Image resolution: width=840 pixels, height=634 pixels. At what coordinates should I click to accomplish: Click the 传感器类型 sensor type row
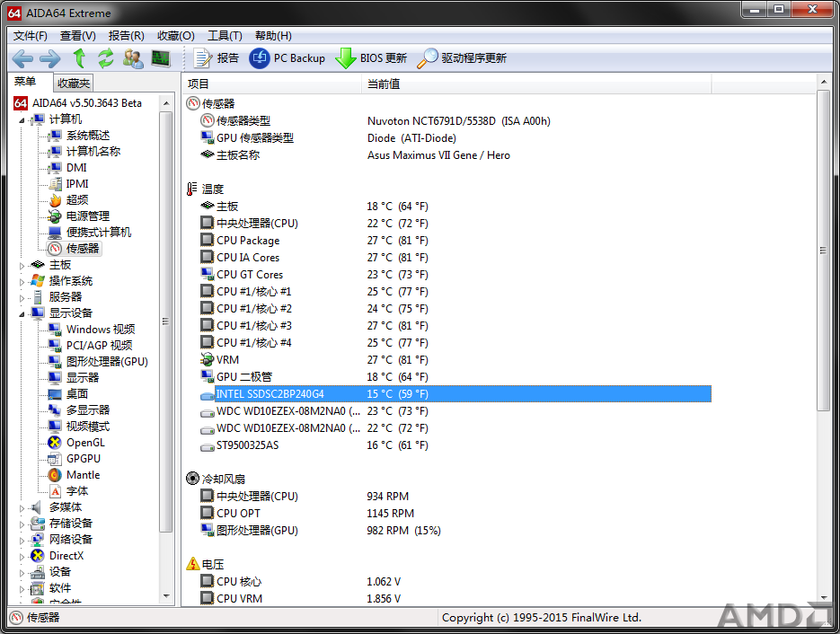click(x=455, y=121)
